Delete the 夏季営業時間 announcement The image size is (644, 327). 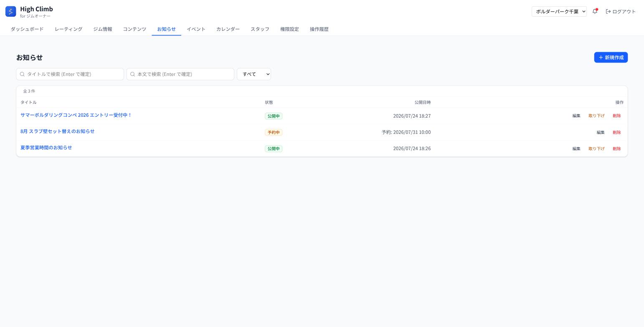coord(617,149)
